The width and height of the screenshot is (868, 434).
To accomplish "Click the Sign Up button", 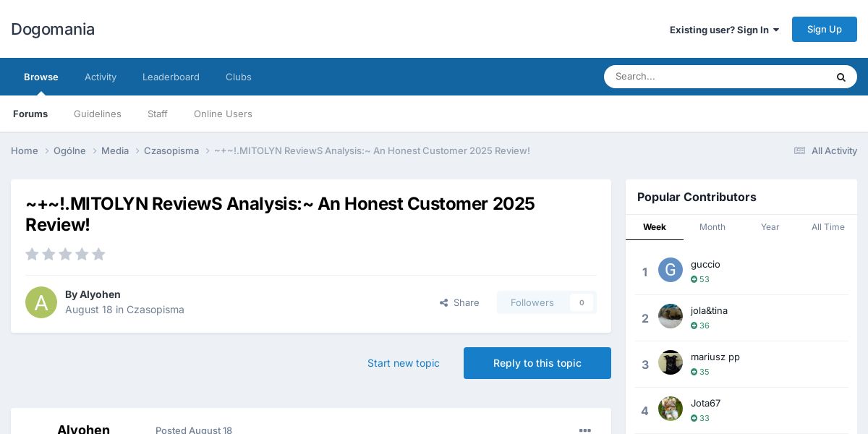I will (x=825, y=29).
